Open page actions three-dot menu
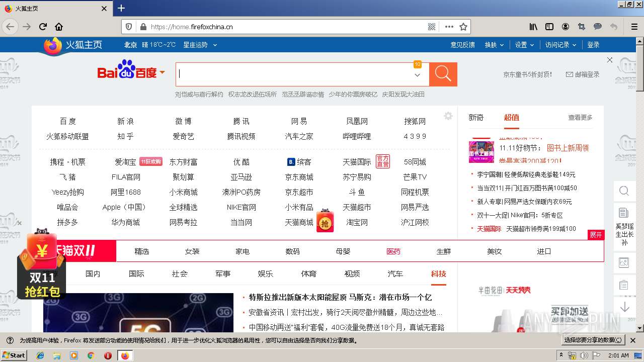The height and width of the screenshot is (362, 644). pyautogui.click(x=449, y=27)
